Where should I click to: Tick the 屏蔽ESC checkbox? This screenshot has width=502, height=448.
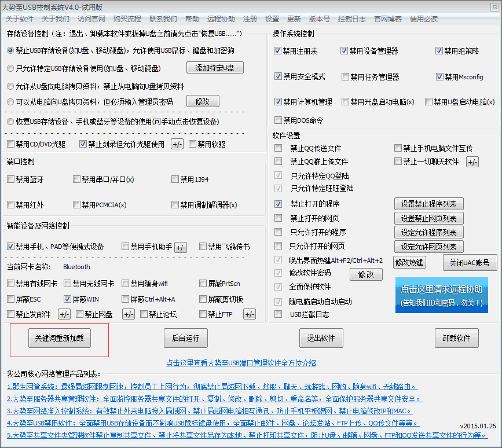(10, 299)
